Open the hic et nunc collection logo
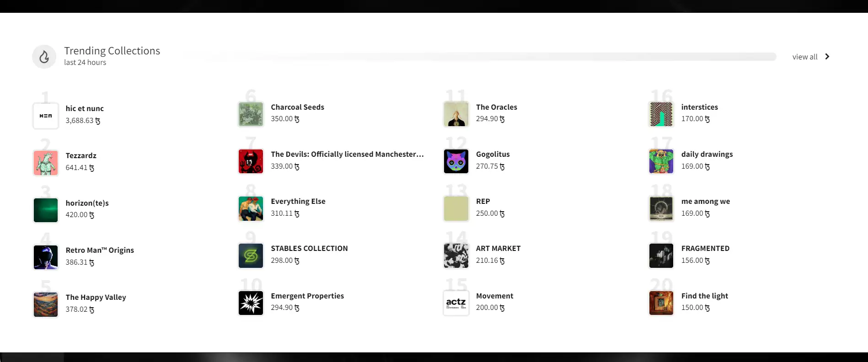 pyautogui.click(x=46, y=116)
